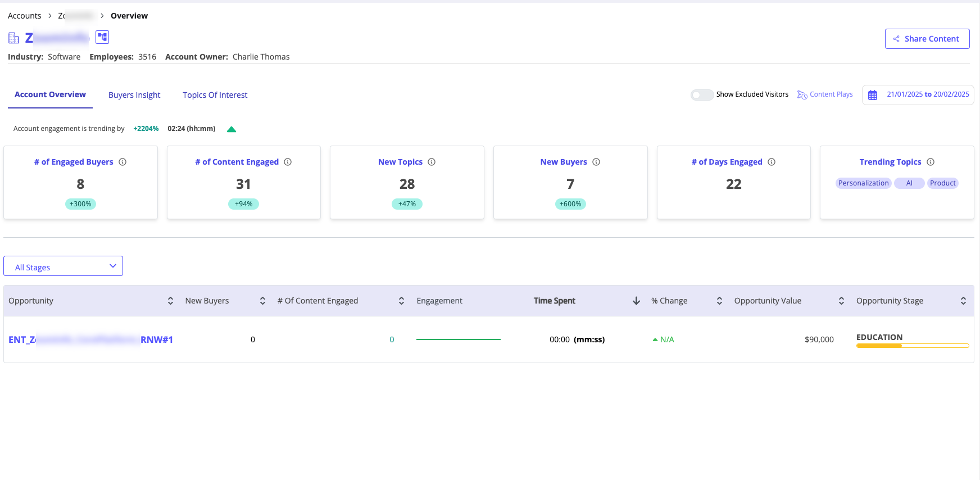Click the Share Content button

click(927, 39)
